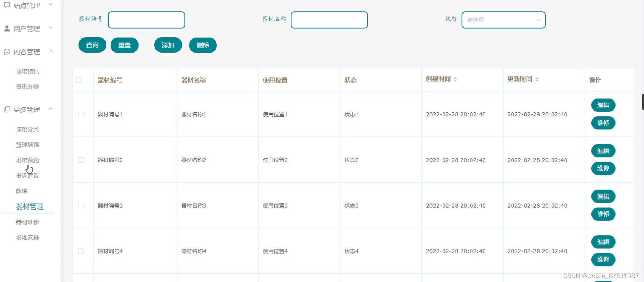Open 教练 in the sidebar
644x282 pixels.
(21, 191)
